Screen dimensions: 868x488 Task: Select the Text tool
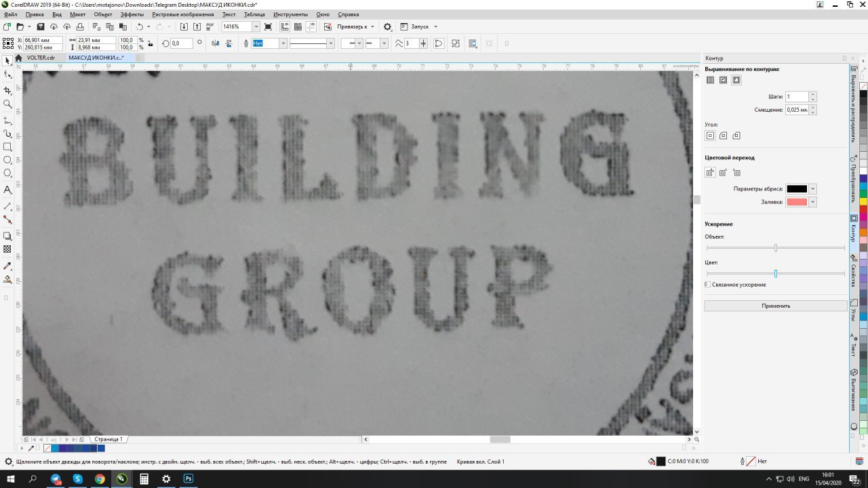click(x=7, y=190)
